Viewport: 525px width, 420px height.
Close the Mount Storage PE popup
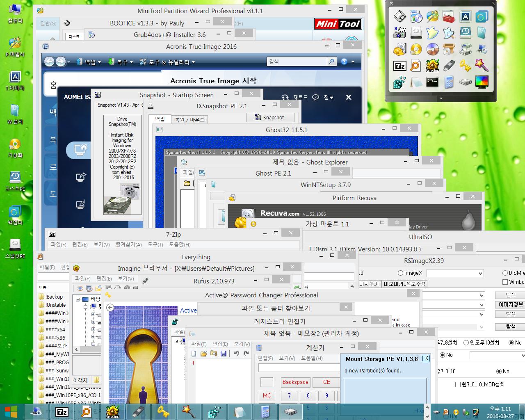pyautogui.click(x=426, y=358)
